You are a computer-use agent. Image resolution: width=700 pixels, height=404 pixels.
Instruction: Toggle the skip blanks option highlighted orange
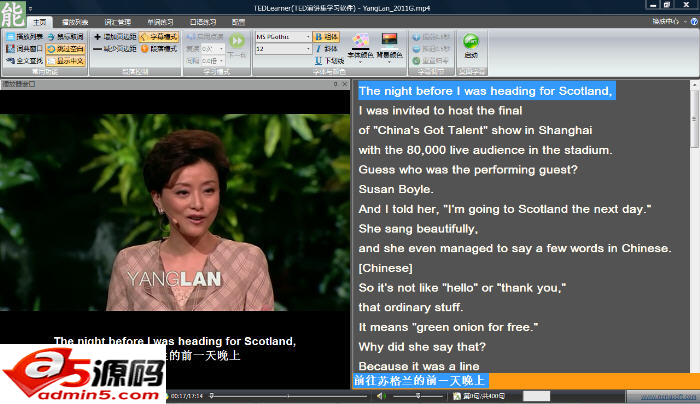click(x=66, y=49)
